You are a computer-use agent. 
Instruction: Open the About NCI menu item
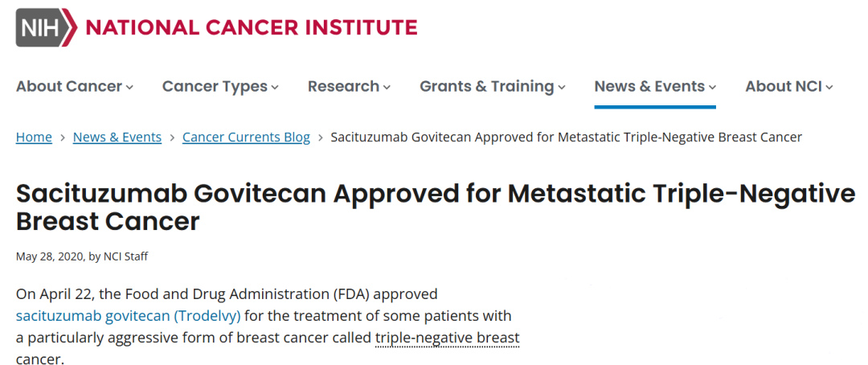click(x=783, y=86)
